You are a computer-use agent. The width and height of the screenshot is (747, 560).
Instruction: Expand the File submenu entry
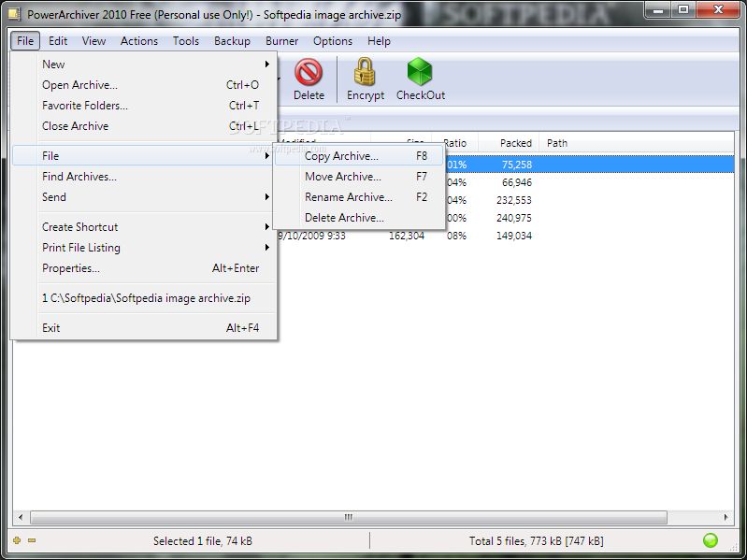[143, 156]
